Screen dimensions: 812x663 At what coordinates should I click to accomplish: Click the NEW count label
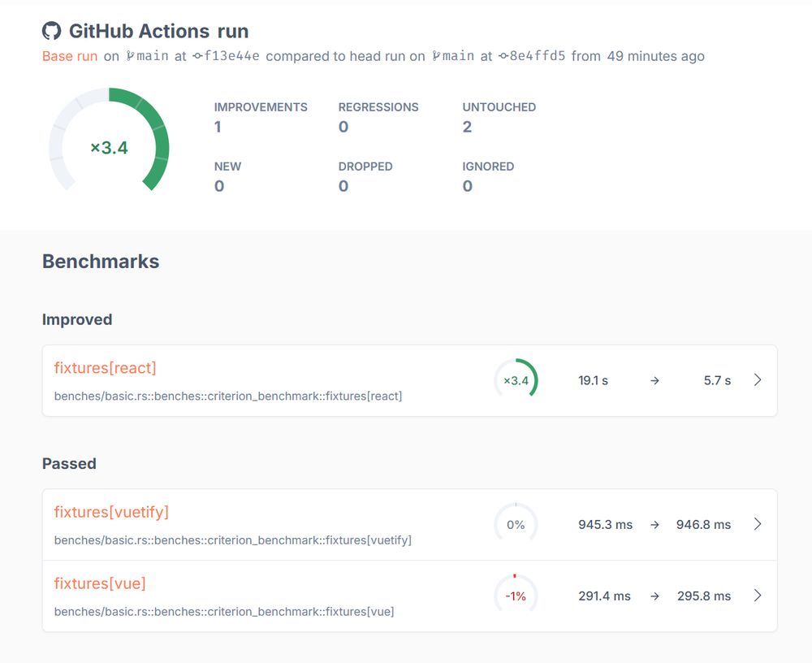tap(228, 167)
